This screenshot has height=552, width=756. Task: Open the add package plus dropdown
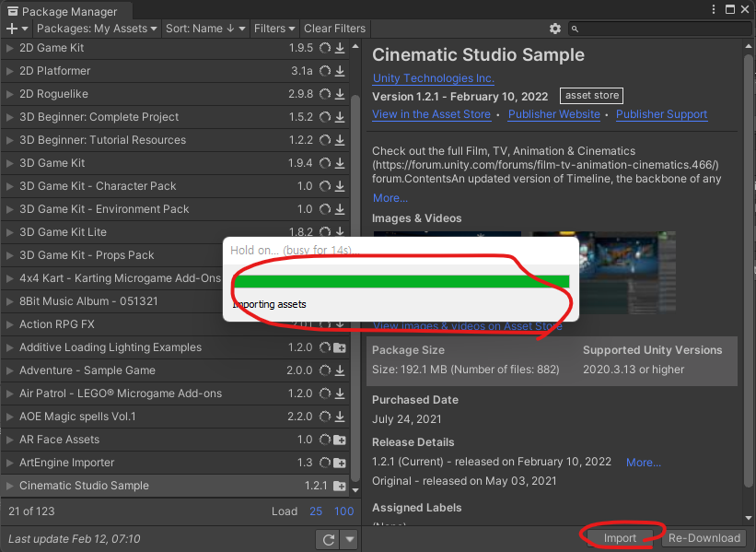pos(17,29)
